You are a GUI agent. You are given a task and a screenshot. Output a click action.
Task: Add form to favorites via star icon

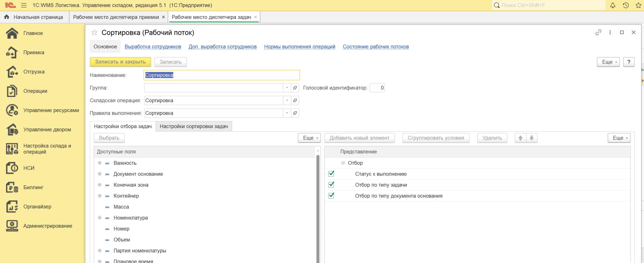94,33
